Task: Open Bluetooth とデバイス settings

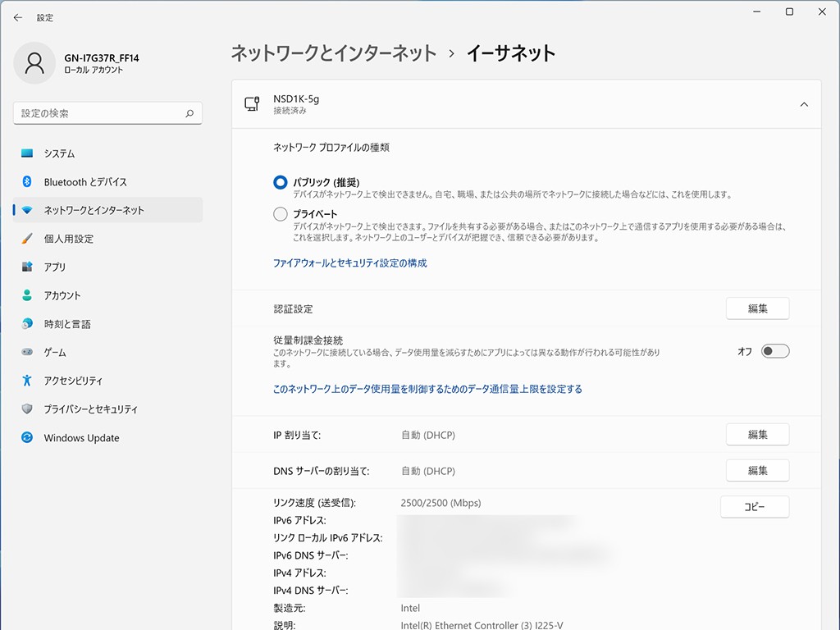Action: pyautogui.click(x=27, y=182)
